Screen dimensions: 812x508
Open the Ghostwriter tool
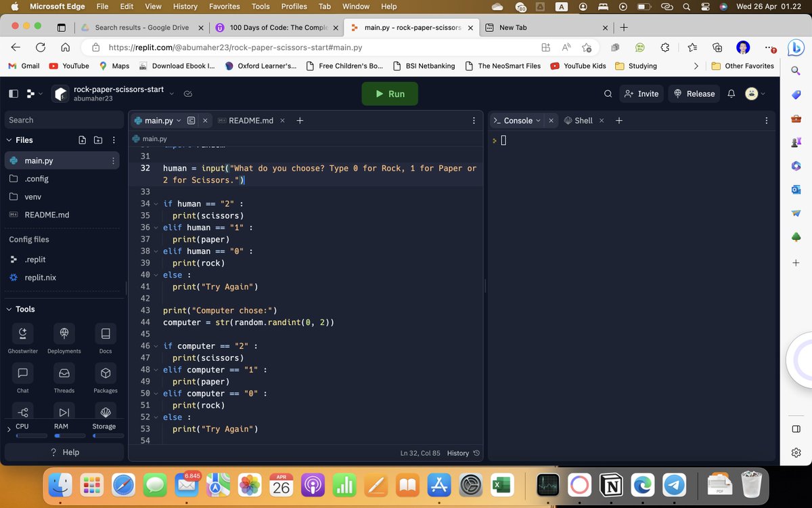click(22, 339)
